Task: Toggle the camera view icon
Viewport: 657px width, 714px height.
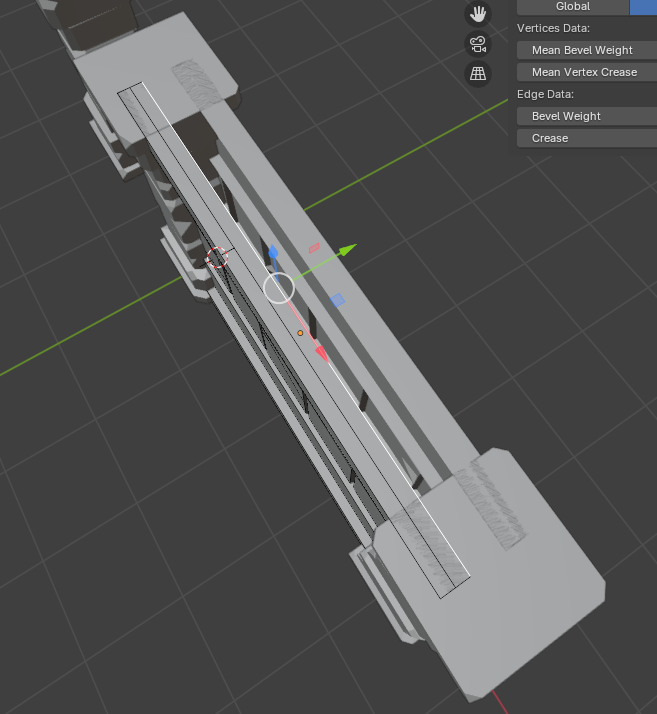Action: [x=478, y=44]
